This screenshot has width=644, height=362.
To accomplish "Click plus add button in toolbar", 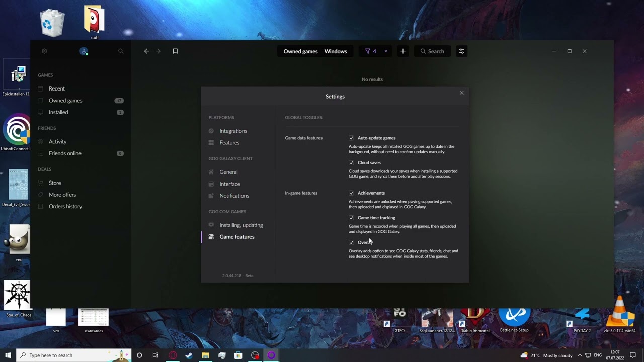I will pos(403,51).
